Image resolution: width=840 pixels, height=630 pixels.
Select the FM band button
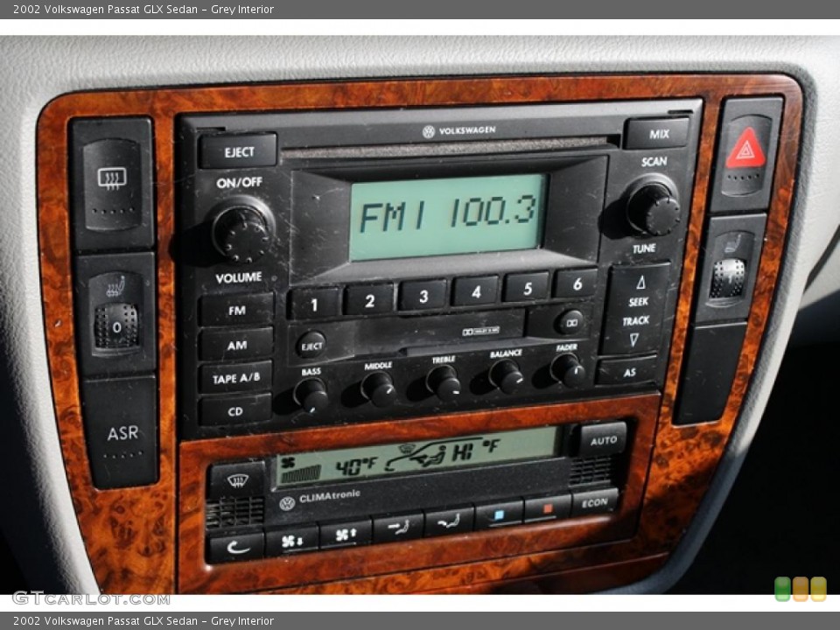[x=235, y=310]
